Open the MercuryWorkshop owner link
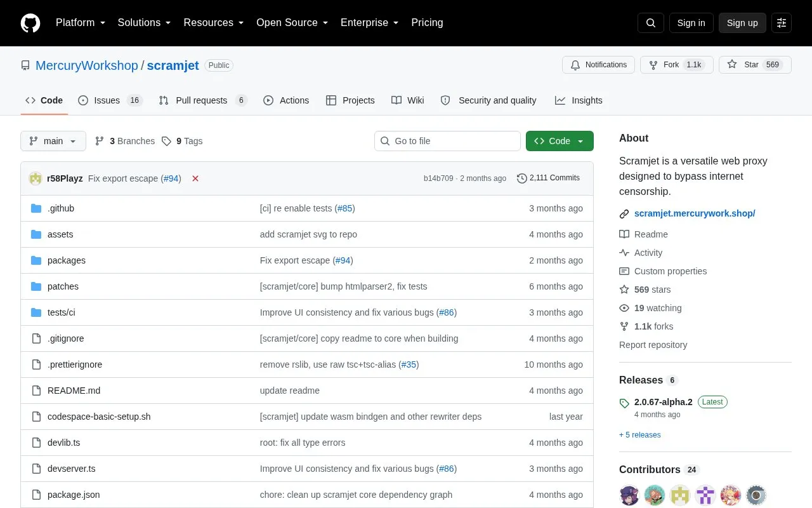The height and width of the screenshot is (508, 812). tap(87, 65)
